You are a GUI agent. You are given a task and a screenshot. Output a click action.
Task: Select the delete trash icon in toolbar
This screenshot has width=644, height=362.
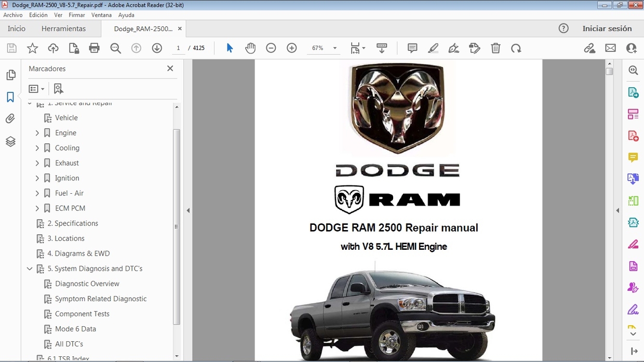point(495,48)
